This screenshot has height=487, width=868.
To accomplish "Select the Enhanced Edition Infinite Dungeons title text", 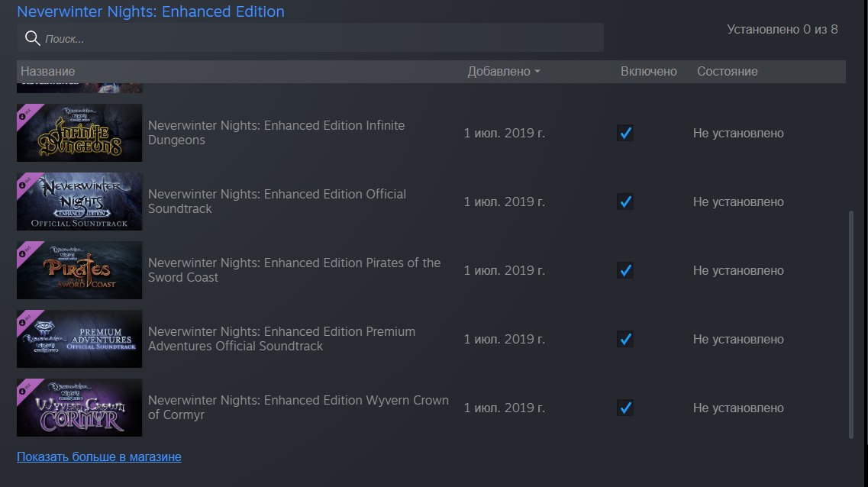I will [x=276, y=133].
